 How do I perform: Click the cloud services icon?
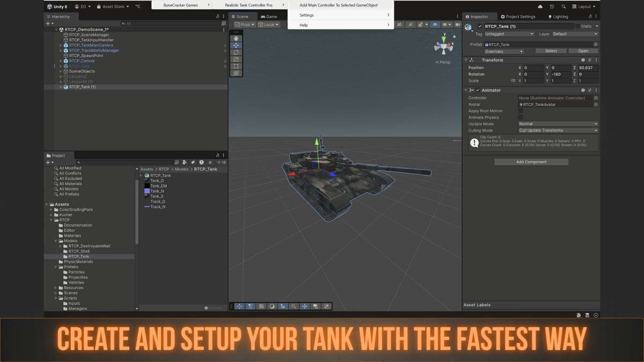540,6
